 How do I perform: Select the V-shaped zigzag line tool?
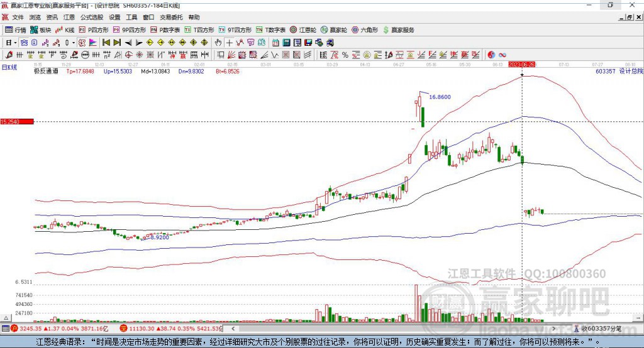click(x=275, y=55)
